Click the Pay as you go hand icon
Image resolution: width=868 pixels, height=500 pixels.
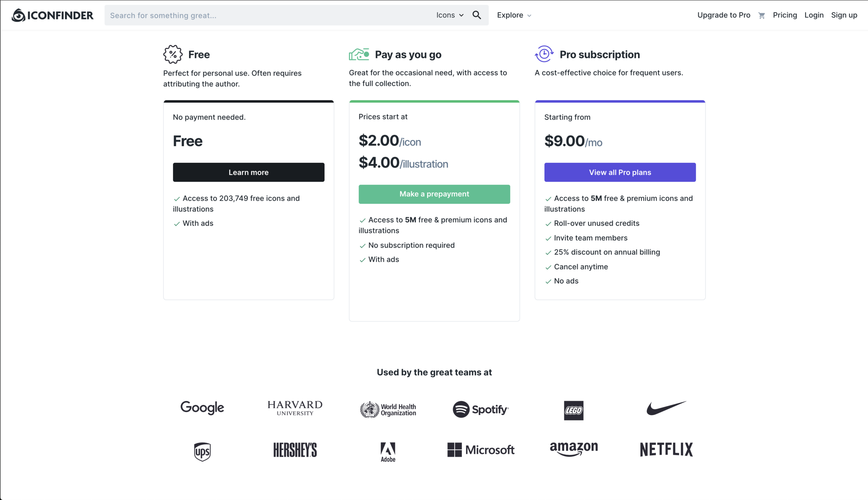click(359, 54)
